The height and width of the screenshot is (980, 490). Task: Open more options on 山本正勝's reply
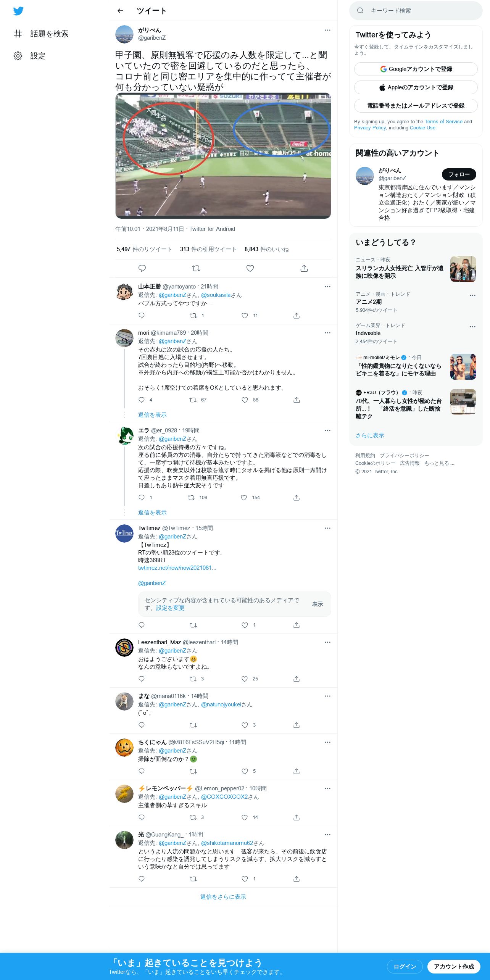pyautogui.click(x=327, y=287)
